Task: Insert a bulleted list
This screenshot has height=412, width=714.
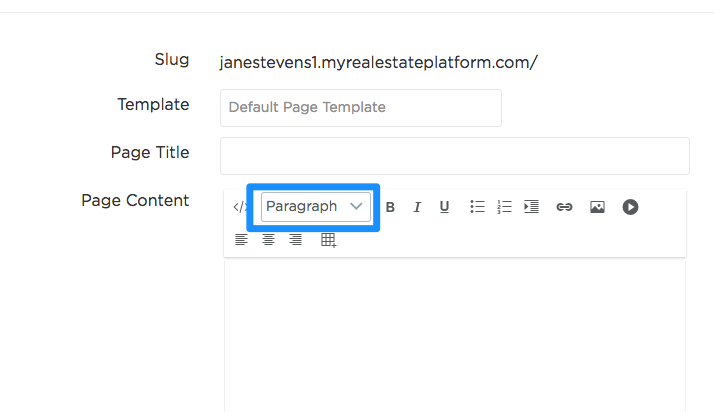Action: coord(477,207)
